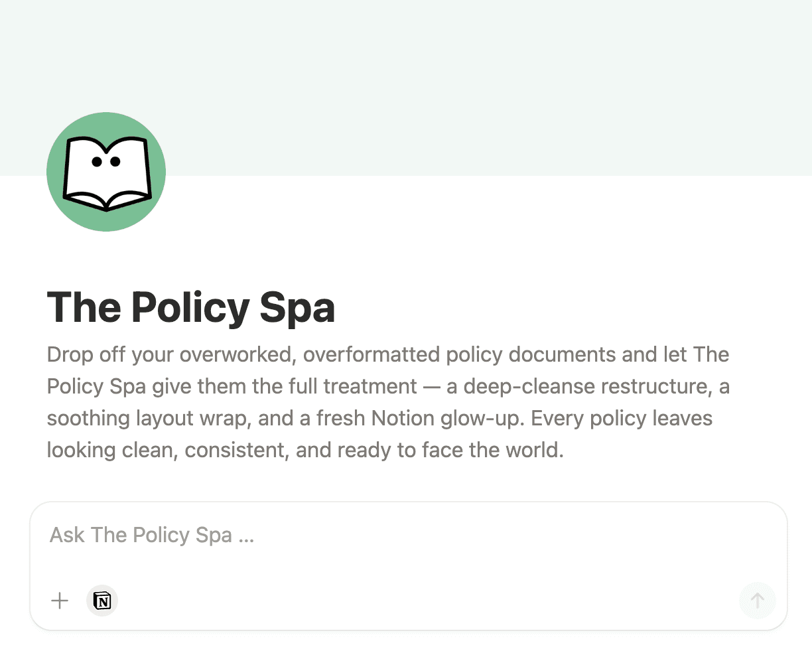Viewport: 812px width, 653px height.
Task: Choose the plus icon to attach files
Action: click(x=59, y=601)
